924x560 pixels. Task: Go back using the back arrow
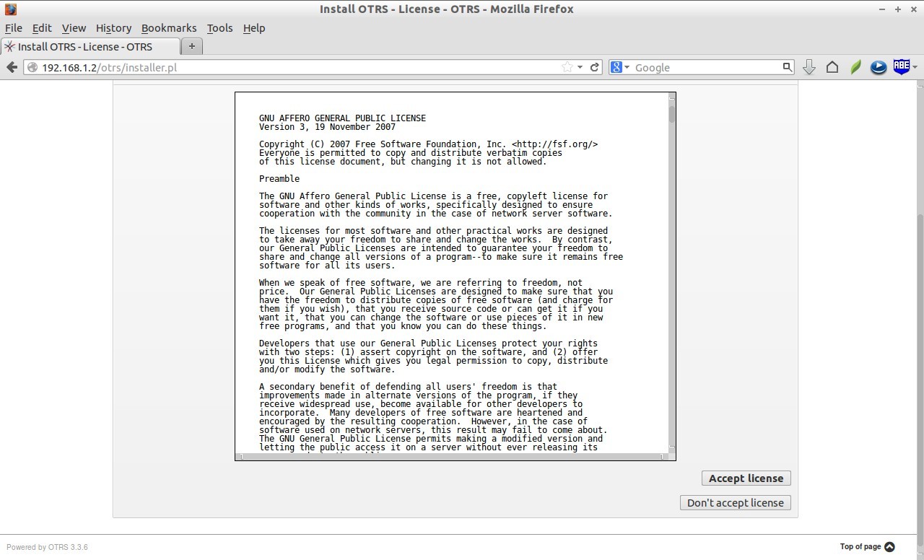click(x=12, y=67)
